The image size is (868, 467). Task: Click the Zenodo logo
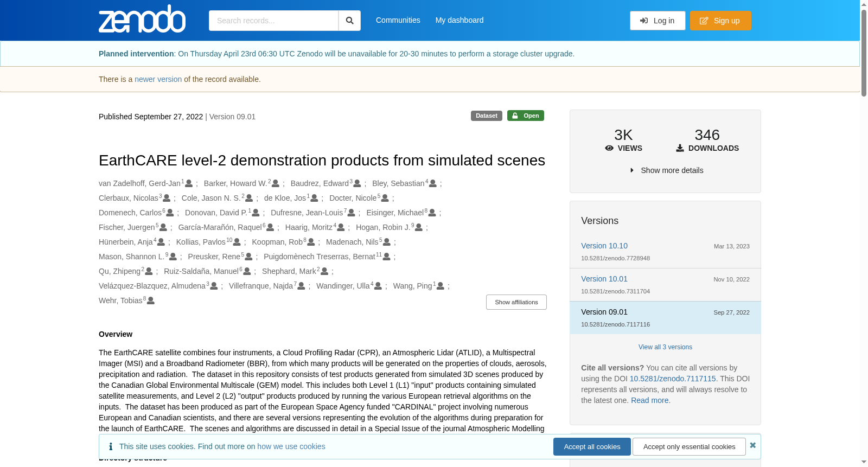(x=142, y=20)
